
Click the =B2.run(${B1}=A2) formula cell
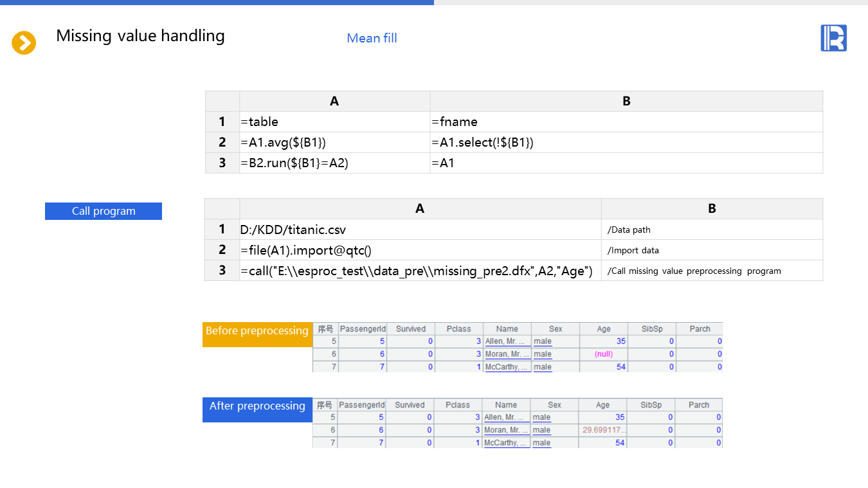pyautogui.click(x=334, y=163)
